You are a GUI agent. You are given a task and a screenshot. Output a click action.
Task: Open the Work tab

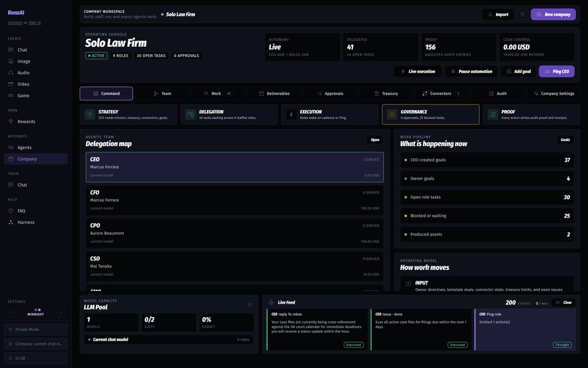pyautogui.click(x=218, y=94)
